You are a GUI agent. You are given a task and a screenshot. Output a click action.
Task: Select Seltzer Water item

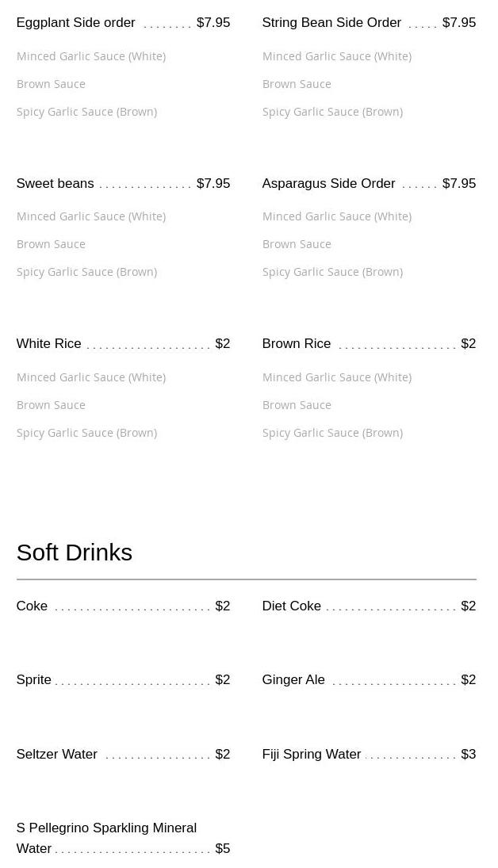tap(57, 754)
